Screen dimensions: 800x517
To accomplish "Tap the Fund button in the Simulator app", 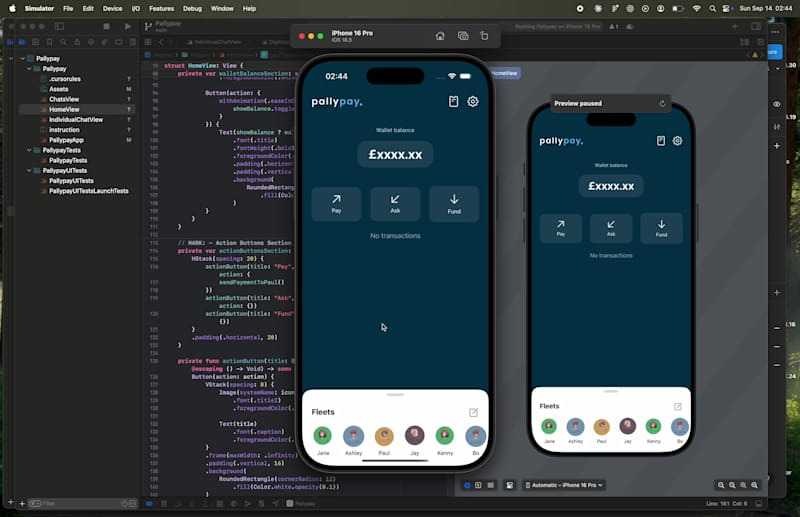I will [454, 204].
